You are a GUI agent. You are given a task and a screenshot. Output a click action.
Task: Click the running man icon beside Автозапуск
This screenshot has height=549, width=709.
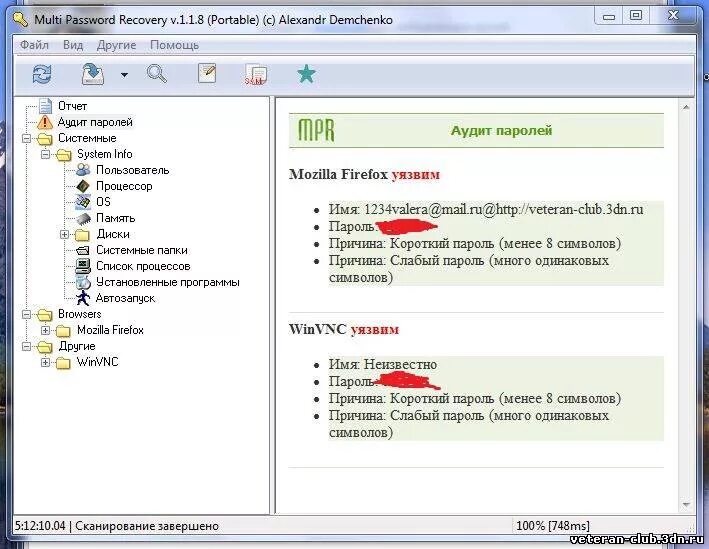pyautogui.click(x=83, y=298)
